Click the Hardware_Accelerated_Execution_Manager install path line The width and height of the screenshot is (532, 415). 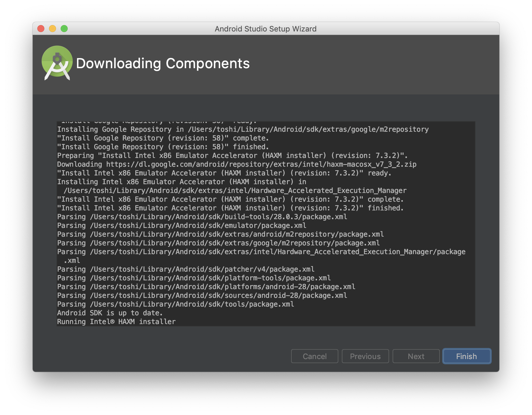tap(235, 191)
